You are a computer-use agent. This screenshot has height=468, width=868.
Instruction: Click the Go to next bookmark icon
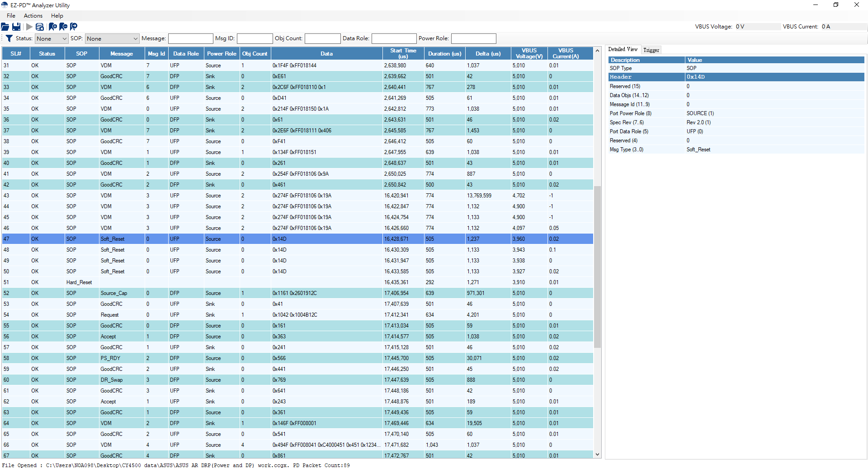click(x=74, y=27)
